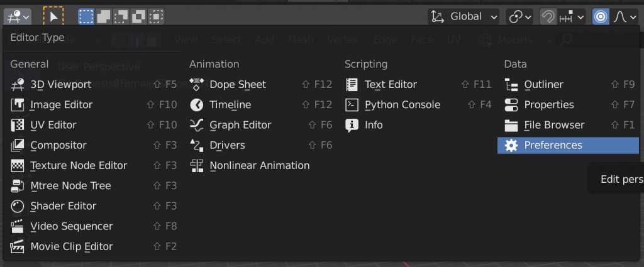Click the Texture Node Editor icon

[x=17, y=165]
